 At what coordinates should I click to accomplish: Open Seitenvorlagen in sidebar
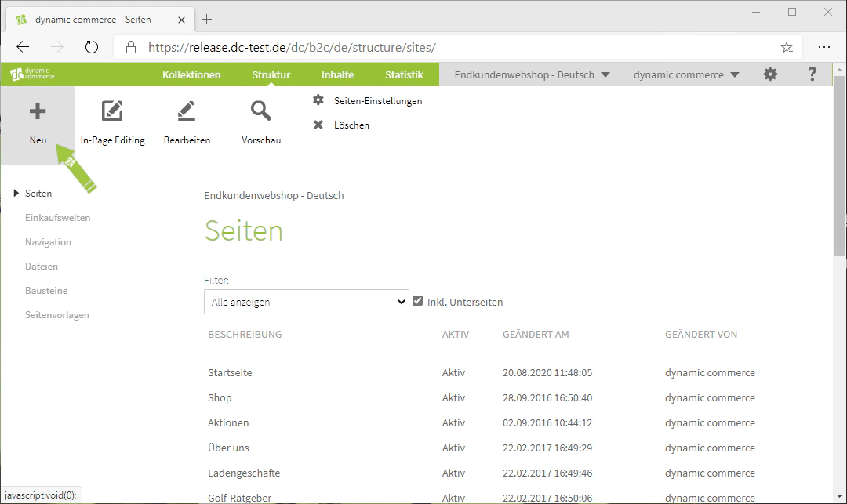(x=56, y=315)
